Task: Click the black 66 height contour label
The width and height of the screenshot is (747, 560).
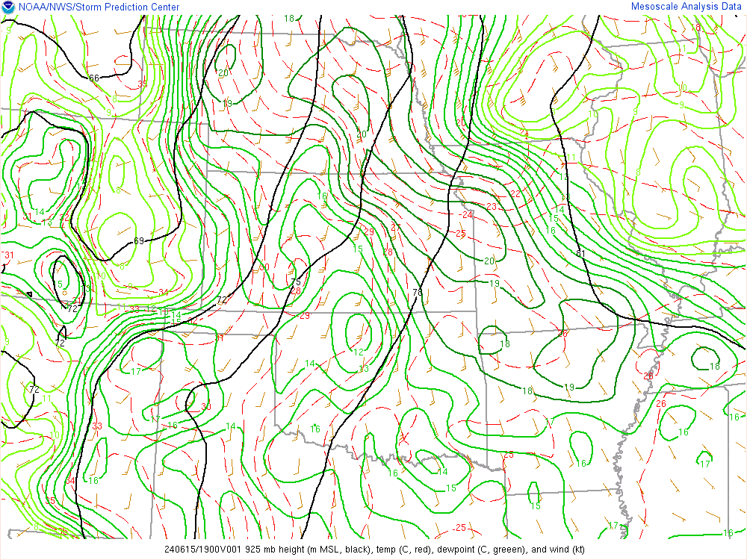Action: coord(94,78)
